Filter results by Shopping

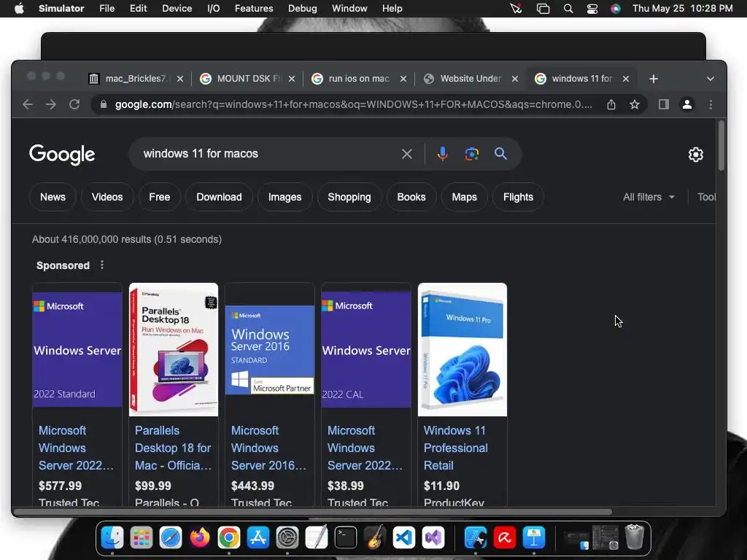(349, 197)
